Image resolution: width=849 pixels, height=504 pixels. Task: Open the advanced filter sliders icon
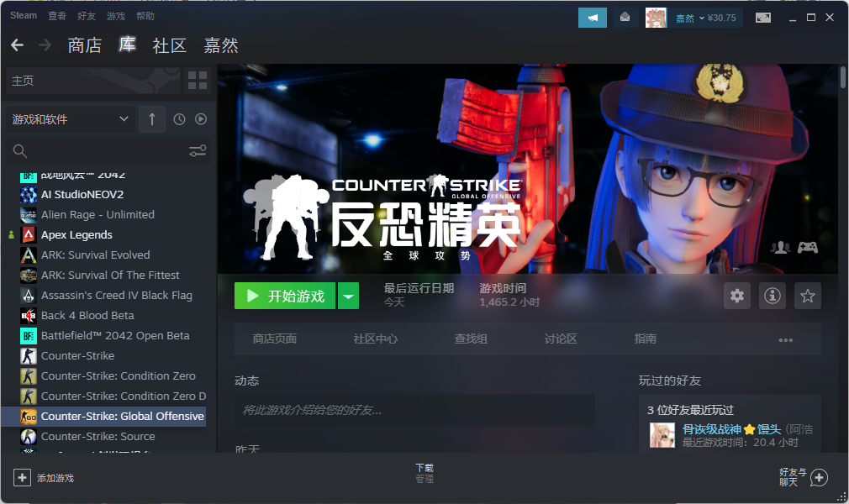tap(198, 151)
